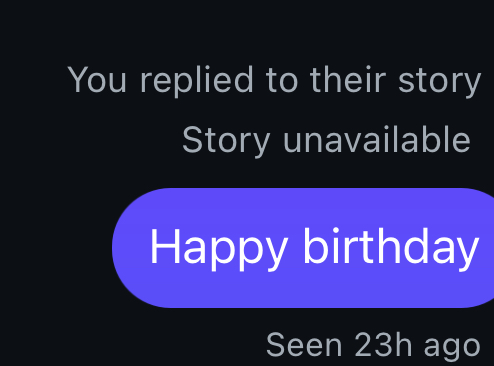This screenshot has width=494, height=366.
Task: Click the word 'to' in the reply header
Action: click(281, 80)
